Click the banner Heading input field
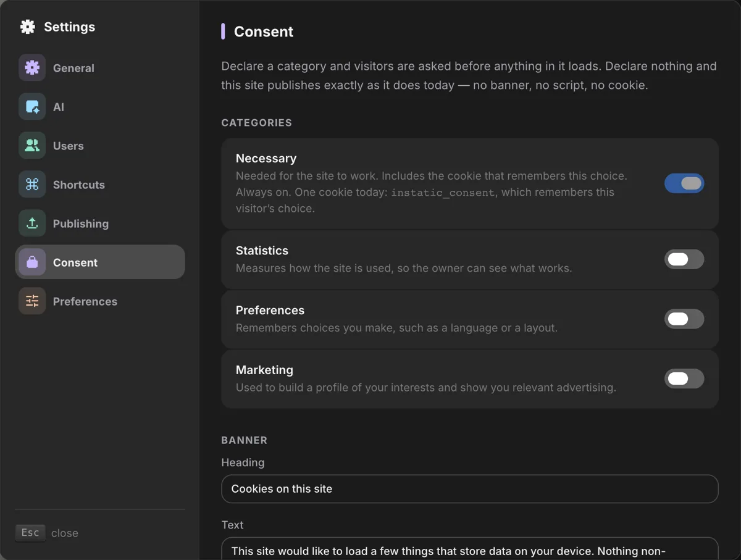This screenshot has width=741, height=560. coord(470,489)
